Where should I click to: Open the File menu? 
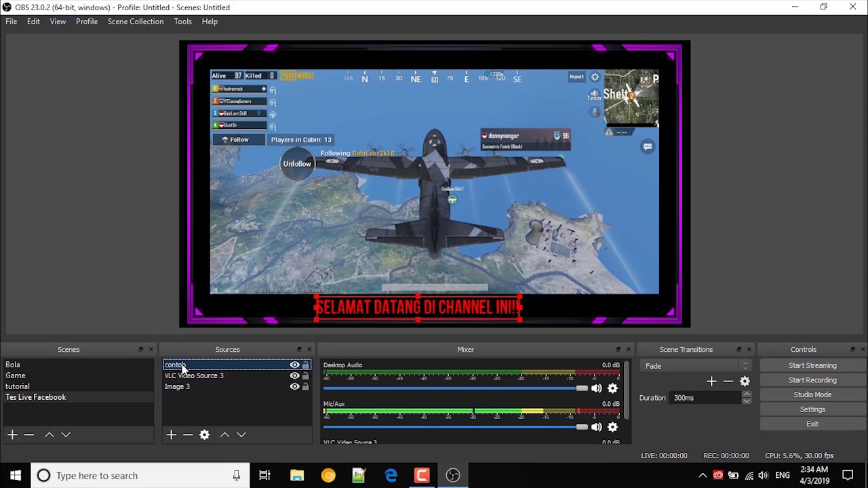[12, 22]
